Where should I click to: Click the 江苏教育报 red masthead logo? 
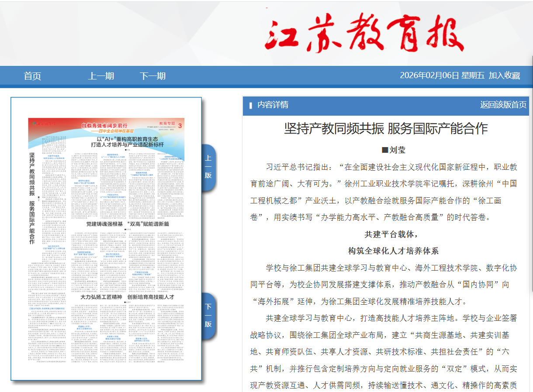pyautogui.click(x=364, y=34)
